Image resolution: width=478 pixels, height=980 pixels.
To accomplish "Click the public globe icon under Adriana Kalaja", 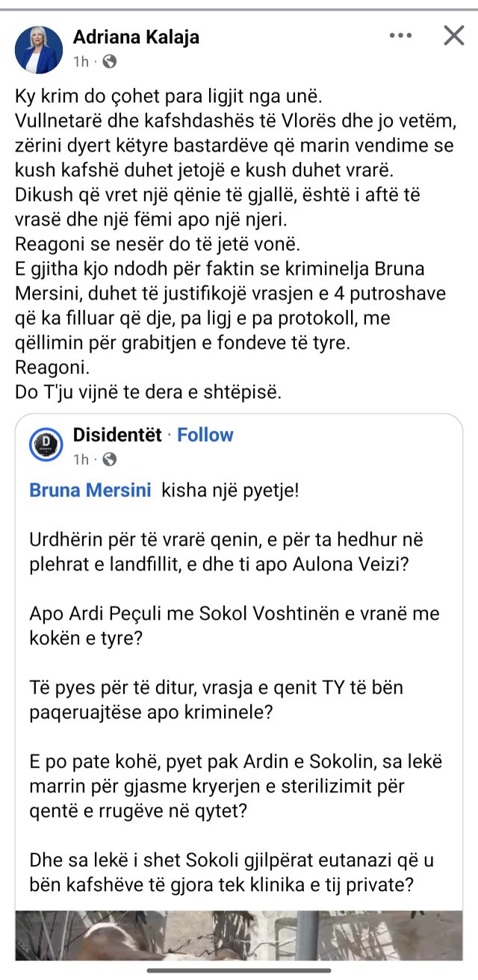I will [x=109, y=61].
